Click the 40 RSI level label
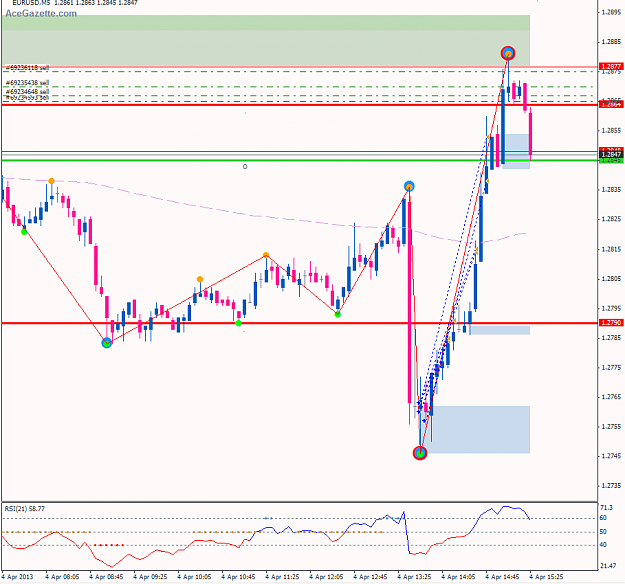 [603, 545]
